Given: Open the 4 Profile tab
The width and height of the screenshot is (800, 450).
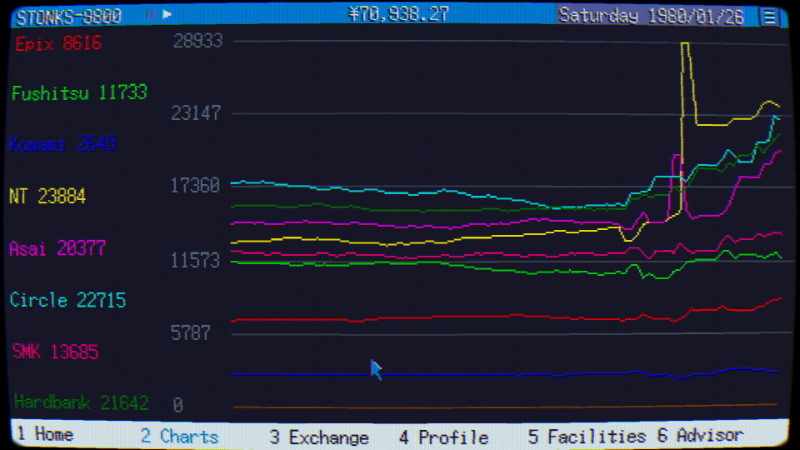Looking at the screenshot, I should click(443, 437).
